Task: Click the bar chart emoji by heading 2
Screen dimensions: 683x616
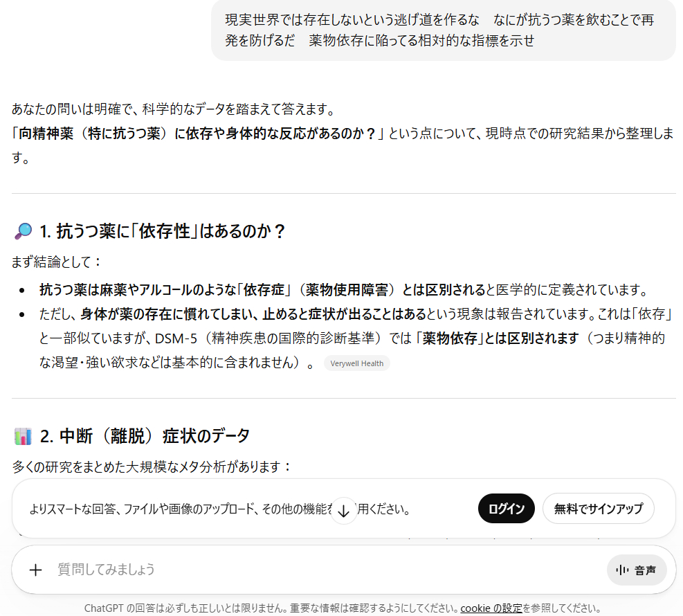Action: [x=23, y=436]
